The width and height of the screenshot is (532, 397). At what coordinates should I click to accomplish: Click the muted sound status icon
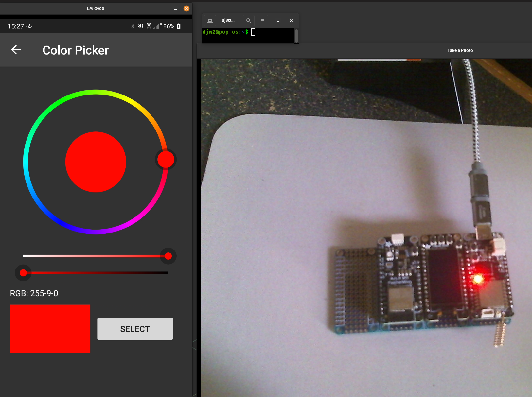[x=140, y=26]
